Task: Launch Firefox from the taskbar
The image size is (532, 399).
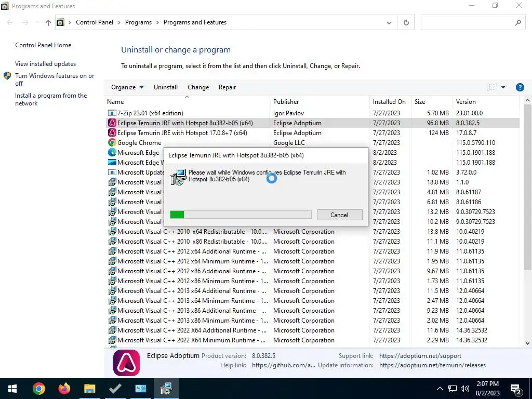Action: point(64,389)
